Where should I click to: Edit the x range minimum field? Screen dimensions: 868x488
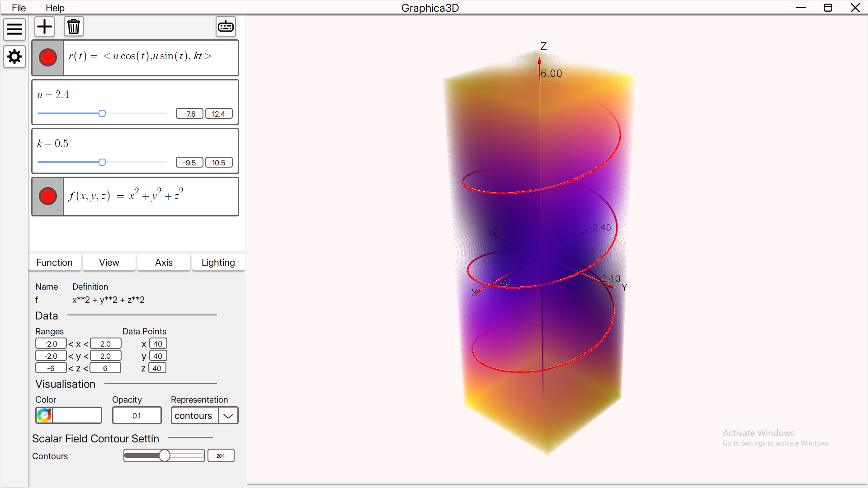tap(51, 344)
